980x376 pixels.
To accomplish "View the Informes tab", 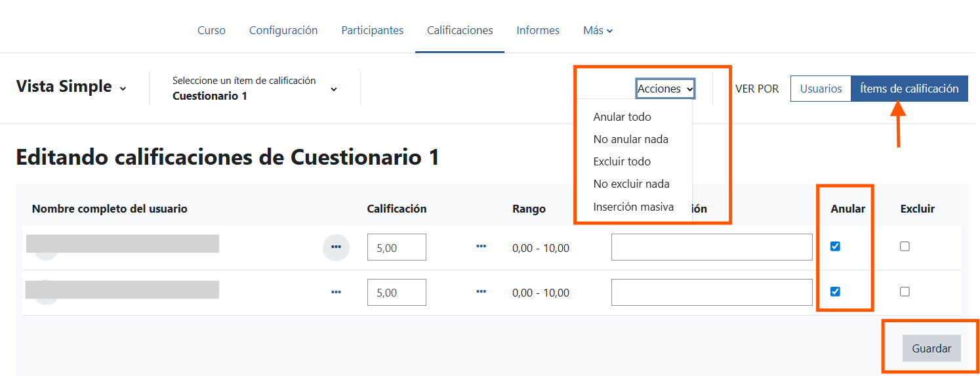I will pos(538,30).
